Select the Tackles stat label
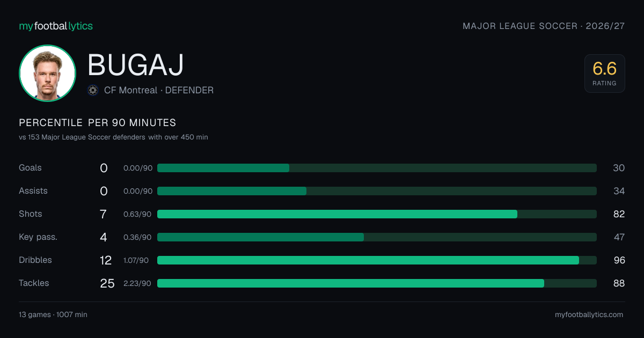The image size is (644, 338). coord(34,283)
